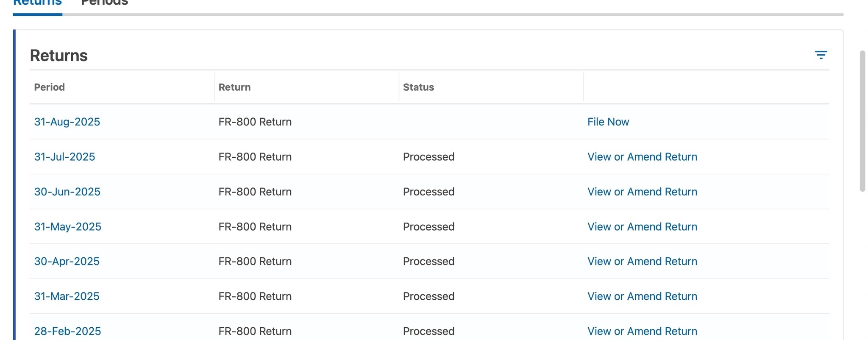
Task: Click the page vertical scrollbar thumb
Action: [x=862, y=121]
